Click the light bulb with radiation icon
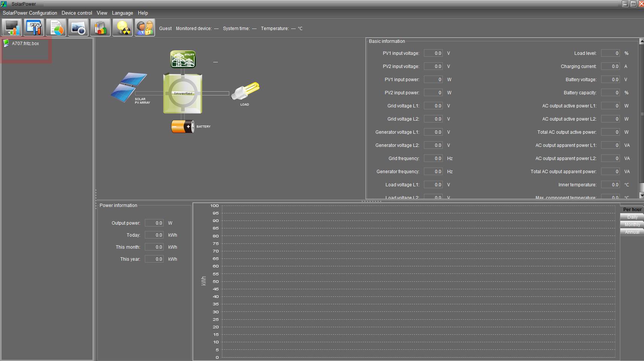Viewport: 644px width, 361px height. tap(122, 28)
